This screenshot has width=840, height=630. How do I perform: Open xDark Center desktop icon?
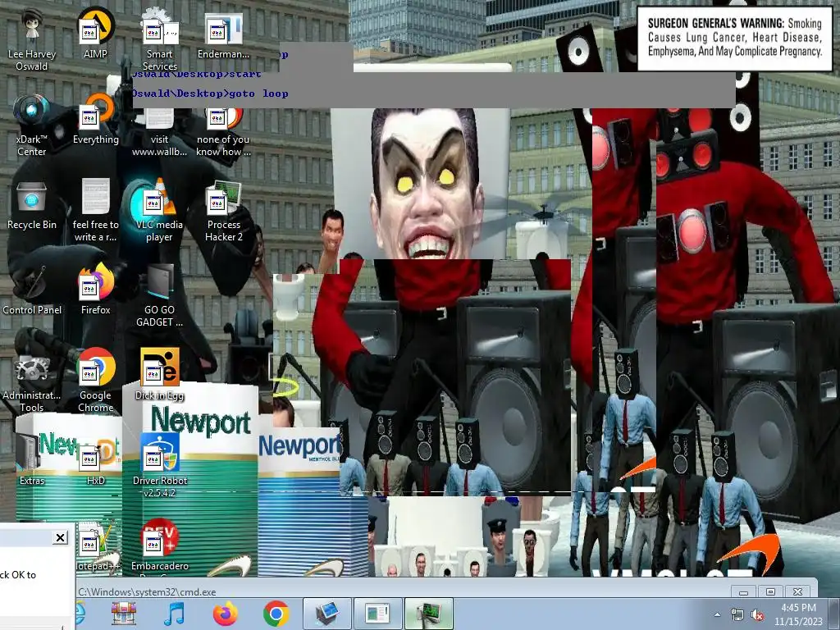32,125
